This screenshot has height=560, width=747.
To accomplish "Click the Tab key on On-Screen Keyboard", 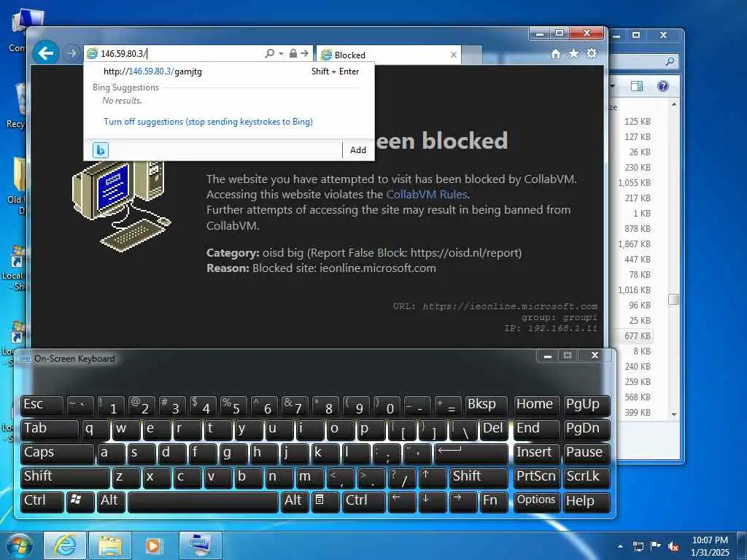I will click(x=49, y=429).
